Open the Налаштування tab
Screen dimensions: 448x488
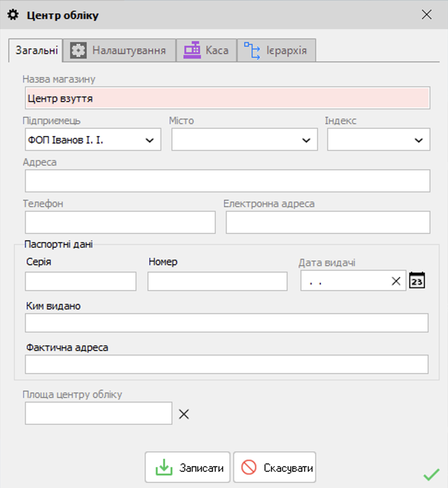119,50
